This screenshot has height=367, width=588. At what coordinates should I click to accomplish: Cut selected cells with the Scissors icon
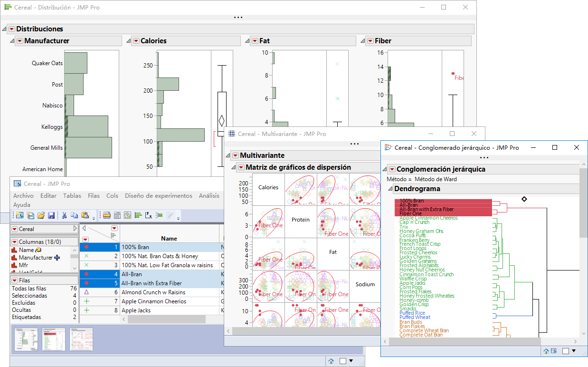click(x=64, y=215)
